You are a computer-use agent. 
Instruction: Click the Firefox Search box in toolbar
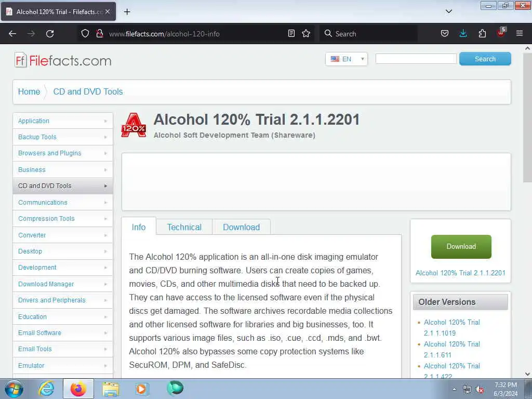click(369, 34)
